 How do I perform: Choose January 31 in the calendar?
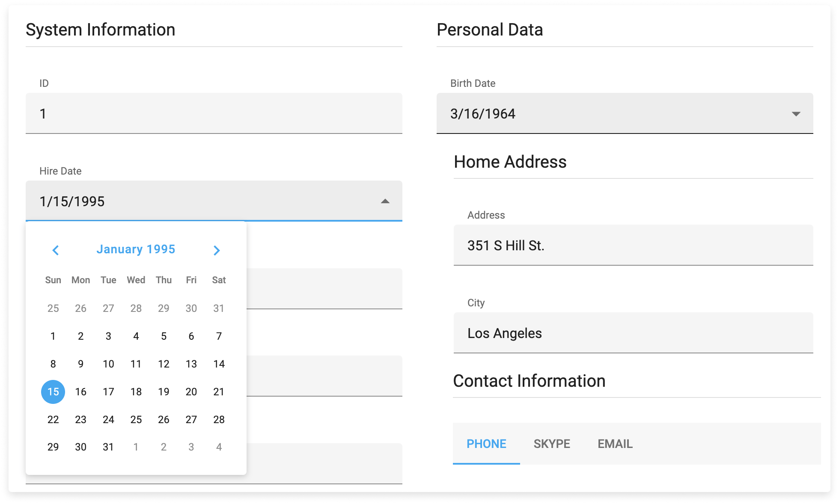(x=108, y=447)
